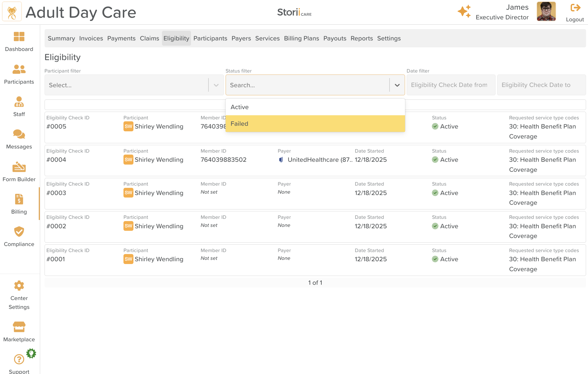Select Failed in status filter list
The width and height of the screenshot is (588, 374).
(x=315, y=124)
